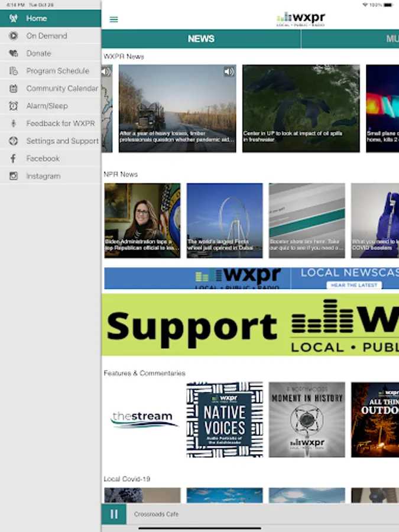Select Donate in the sidebar

click(x=51, y=53)
